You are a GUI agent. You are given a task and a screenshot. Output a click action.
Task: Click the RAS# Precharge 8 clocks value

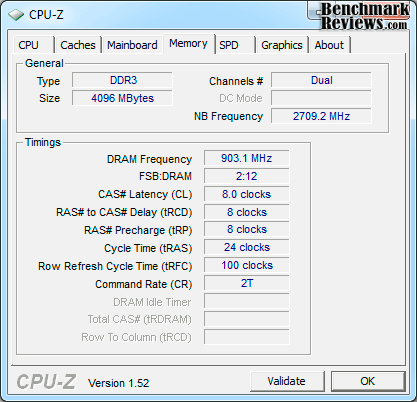247,230
